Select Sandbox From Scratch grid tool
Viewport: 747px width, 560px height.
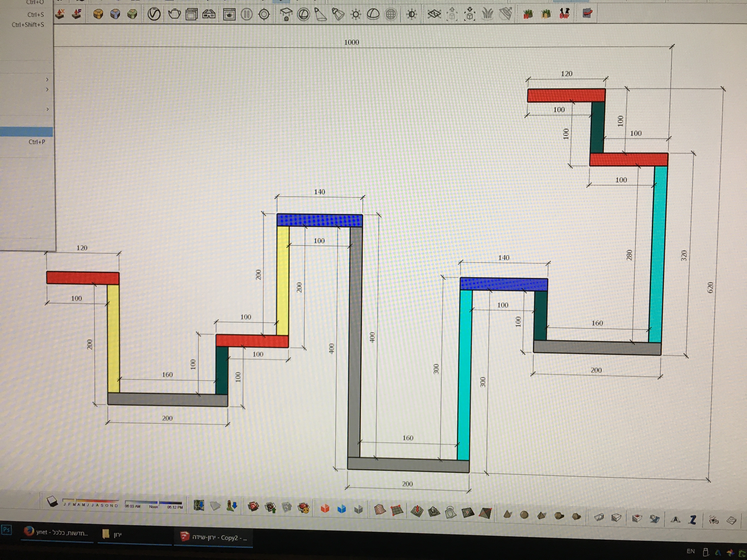[397, 510]
